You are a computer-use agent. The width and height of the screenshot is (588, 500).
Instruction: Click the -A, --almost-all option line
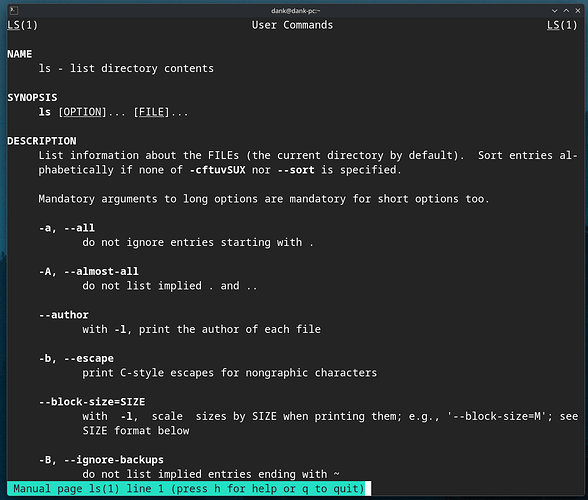coord(88,272)
